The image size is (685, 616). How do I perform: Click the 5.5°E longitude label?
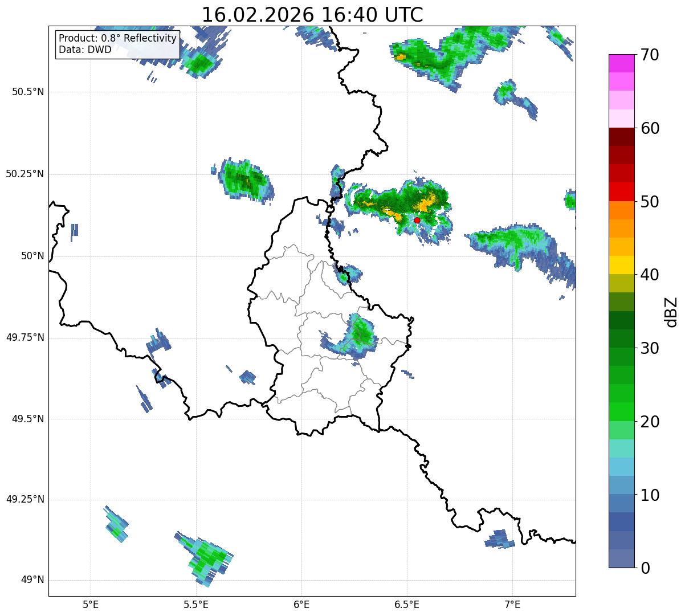196,604
